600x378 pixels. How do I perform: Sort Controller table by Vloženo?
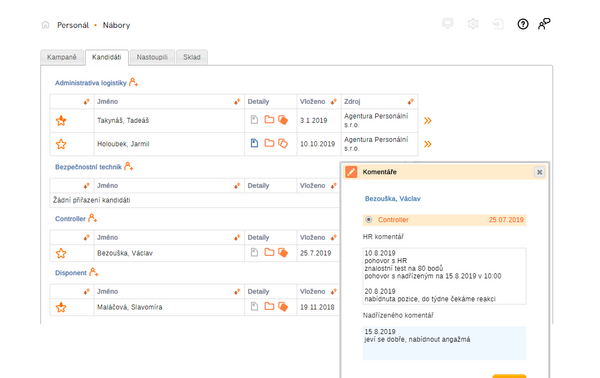[334, 238]
